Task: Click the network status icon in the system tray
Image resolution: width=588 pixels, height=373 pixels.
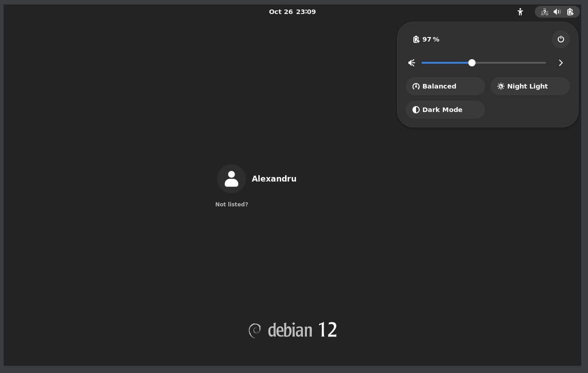Action: click(x=544, y=12)
